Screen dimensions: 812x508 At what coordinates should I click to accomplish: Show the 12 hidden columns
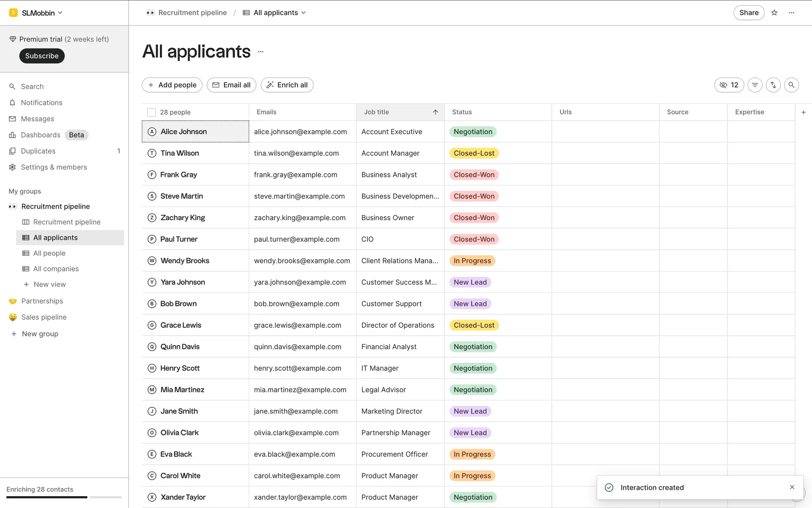pos(729,85)
